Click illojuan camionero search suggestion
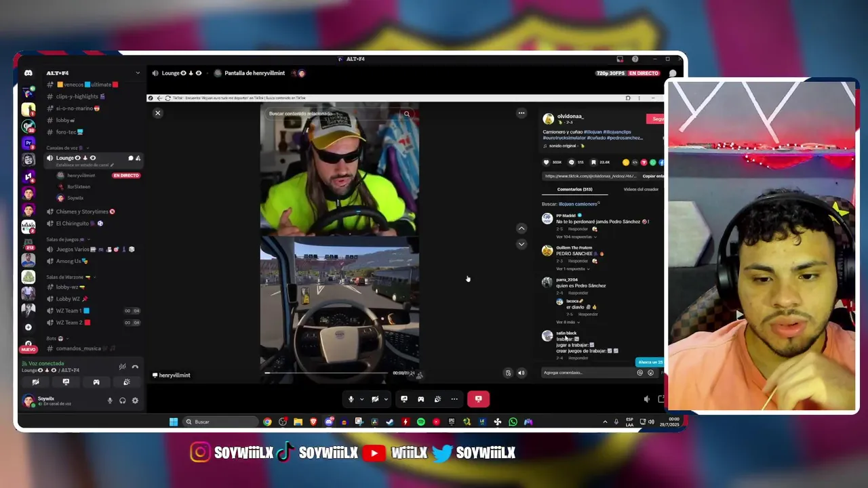The image size is (868, 488). click(578, 204)
